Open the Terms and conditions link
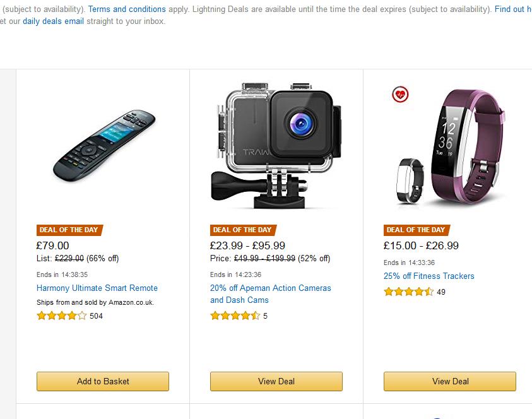Image resolution: width=532 pixels, height=419 pixels. (127, 9)
